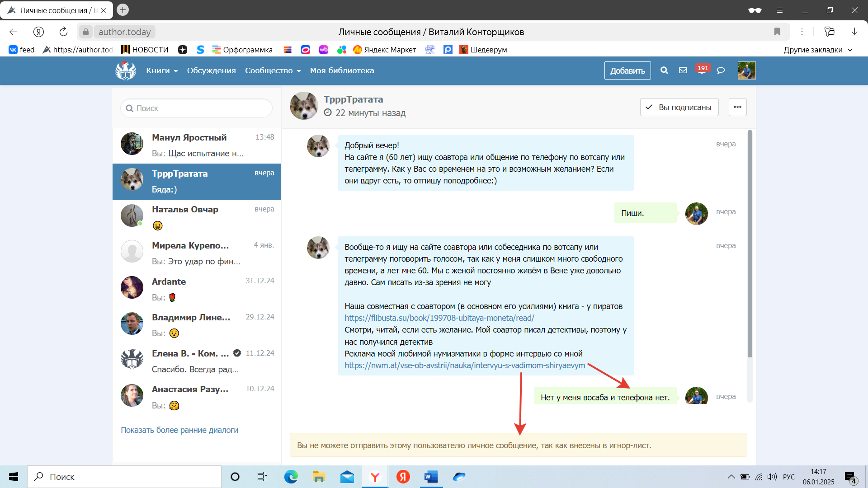Image resolution: width=868 pixels, height=488 pixels.
Task: Open the "Обсуждения" menu item
Action: click(x=211, y=70)
